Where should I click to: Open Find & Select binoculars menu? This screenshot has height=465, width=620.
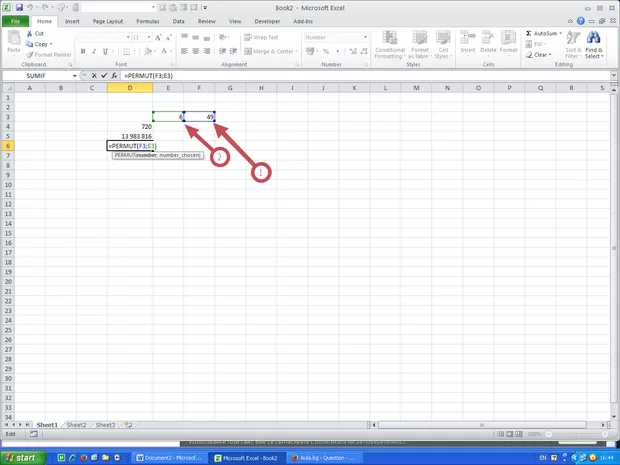point(594,45)
